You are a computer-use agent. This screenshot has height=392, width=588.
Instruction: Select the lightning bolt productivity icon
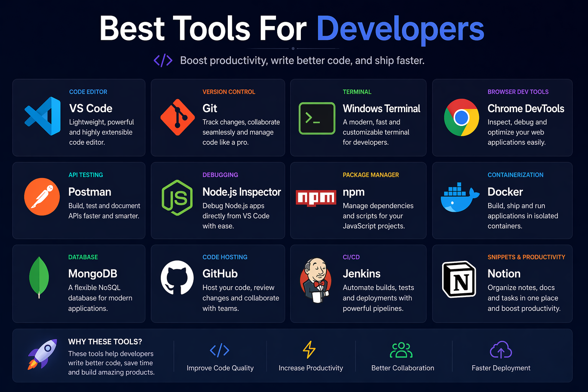point(309,350)
